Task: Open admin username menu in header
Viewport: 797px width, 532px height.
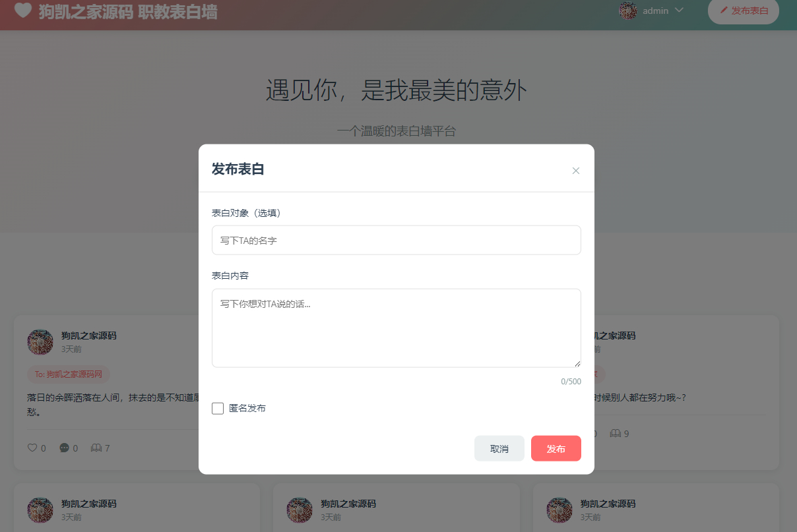Action: pos(656,11)
